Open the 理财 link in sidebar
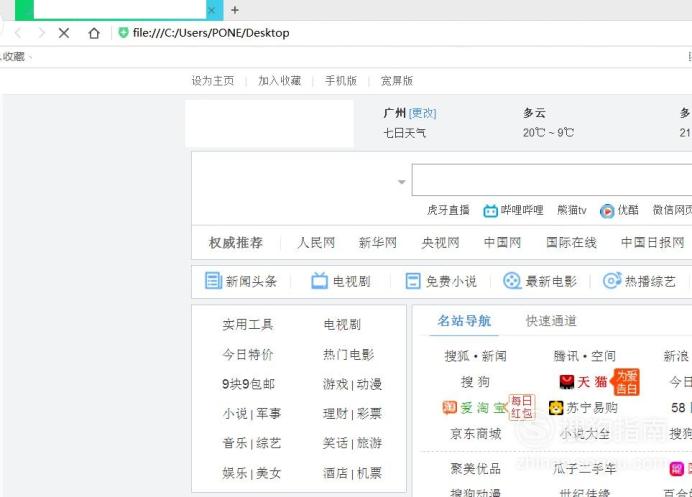Screen dimensions: 692x497 (335, 414)
